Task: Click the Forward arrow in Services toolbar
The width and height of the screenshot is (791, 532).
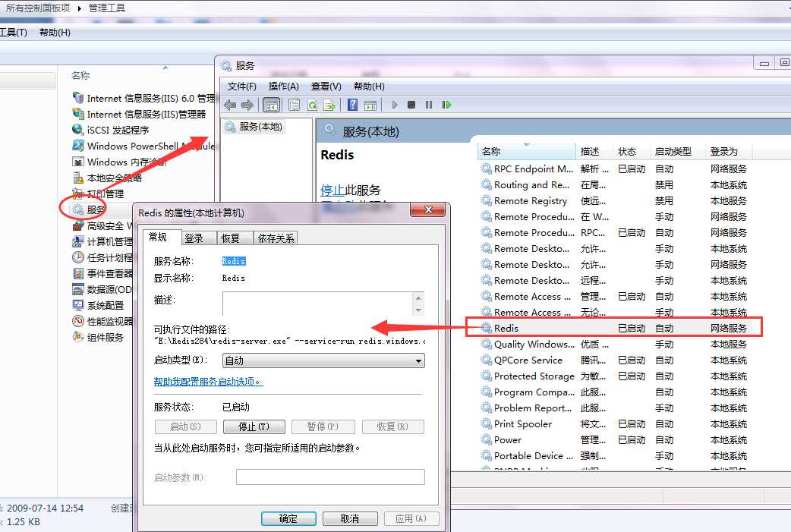Action: pyautogui.click(x=247, y=105)
